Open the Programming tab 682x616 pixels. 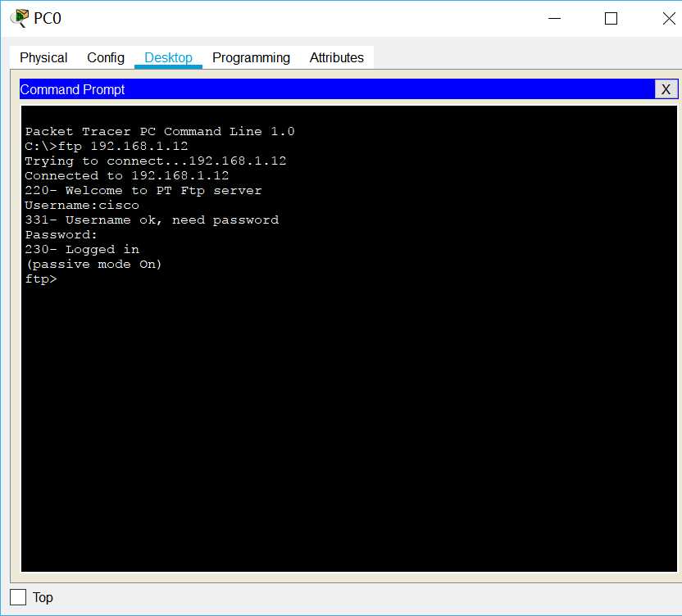(251, 57)
